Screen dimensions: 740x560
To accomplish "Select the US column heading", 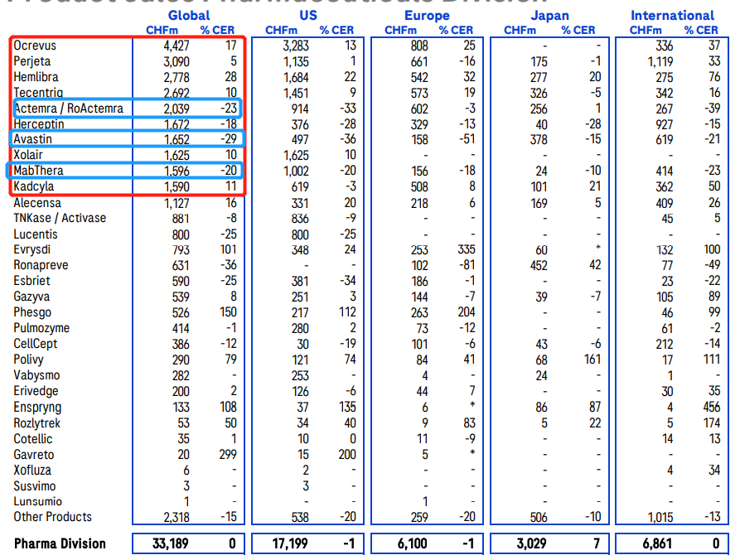I will tap(308, 16).
